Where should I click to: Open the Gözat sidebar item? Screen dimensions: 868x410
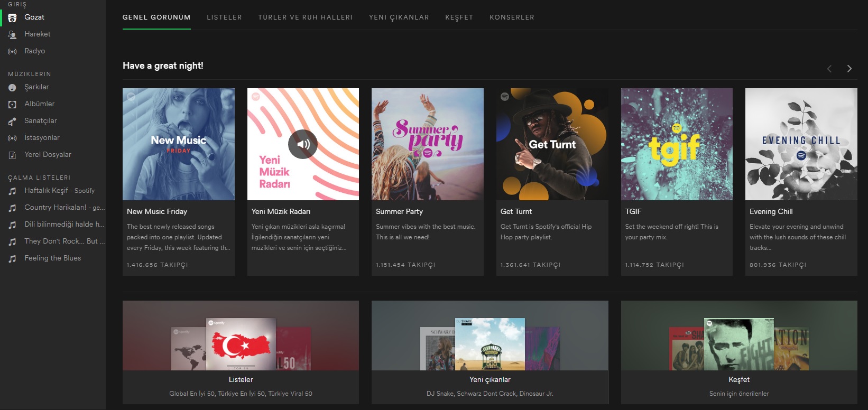click(34, 17)
